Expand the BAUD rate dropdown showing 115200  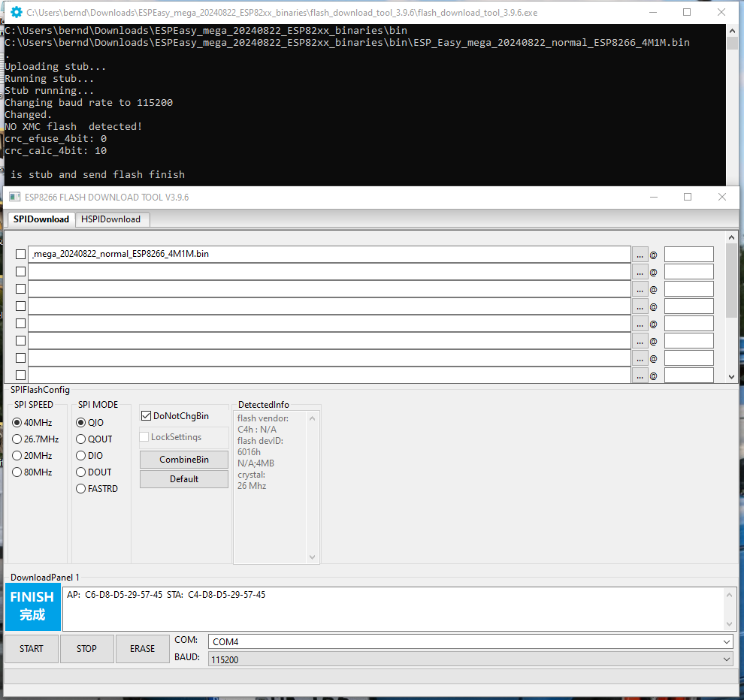pyautogui.click(x=470, y=659)
